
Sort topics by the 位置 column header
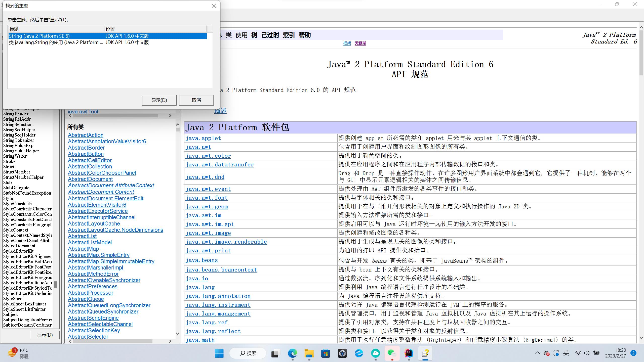pyautogui.click(x=155, y=29)
